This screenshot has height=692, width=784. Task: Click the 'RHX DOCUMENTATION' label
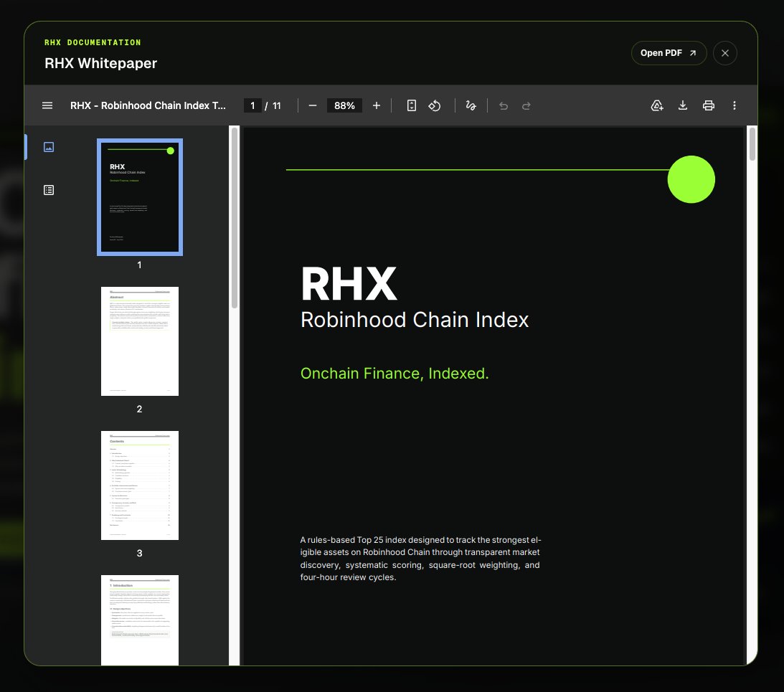coord(93,42)
